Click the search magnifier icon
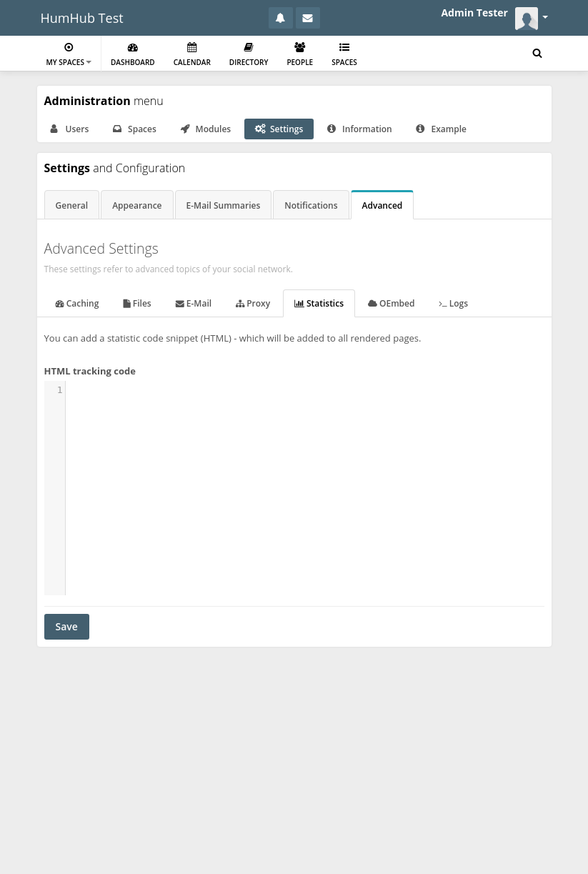 coord(537,53)
